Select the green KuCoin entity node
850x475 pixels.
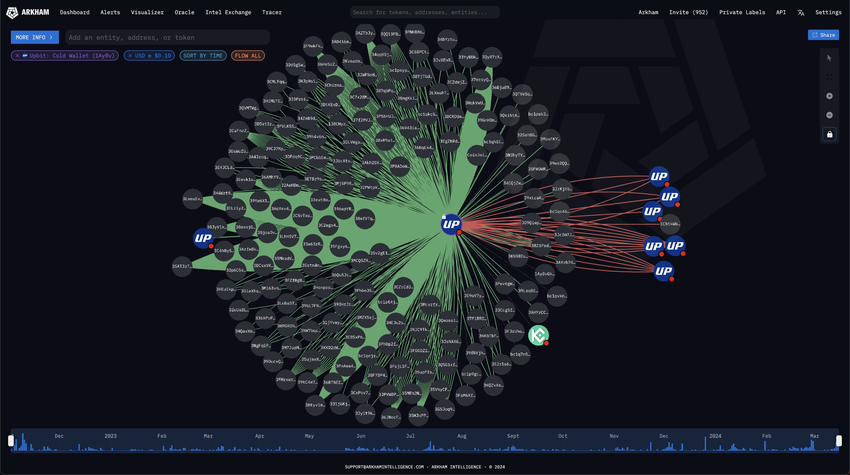coord(538,335)
